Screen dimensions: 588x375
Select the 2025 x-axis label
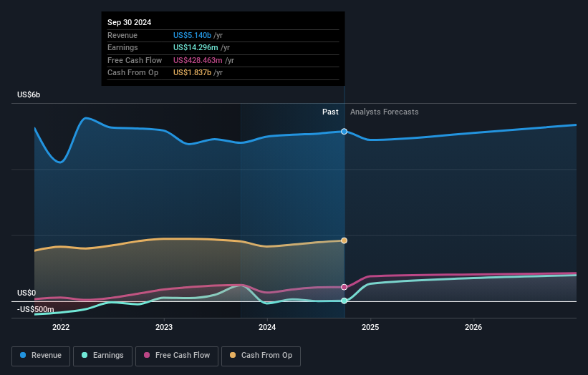370,327
